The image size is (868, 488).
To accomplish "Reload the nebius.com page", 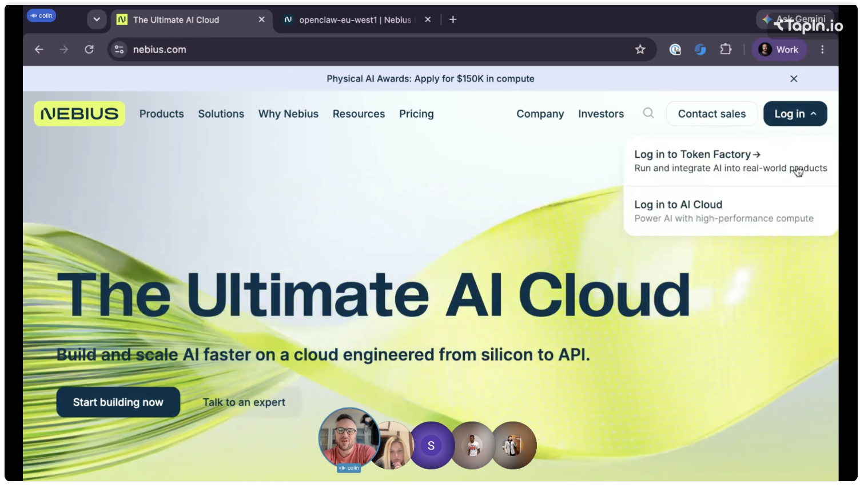I will tap(89, 50).
